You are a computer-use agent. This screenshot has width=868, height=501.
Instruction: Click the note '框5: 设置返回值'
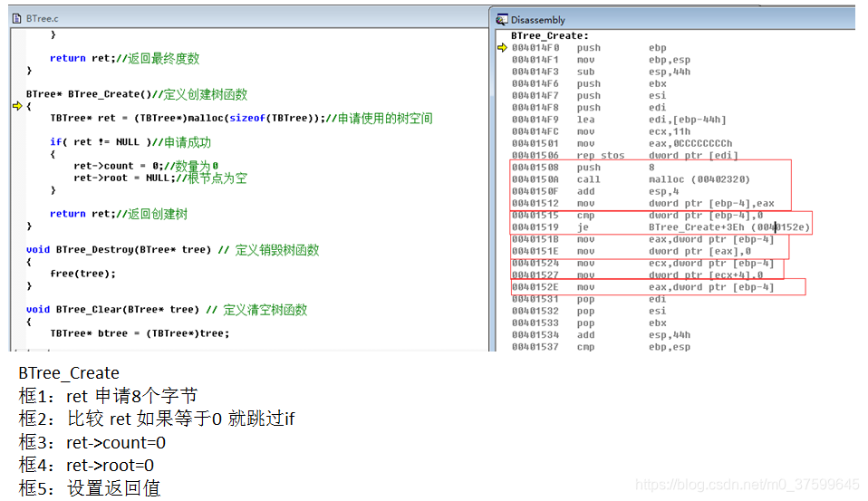point(90,488)
